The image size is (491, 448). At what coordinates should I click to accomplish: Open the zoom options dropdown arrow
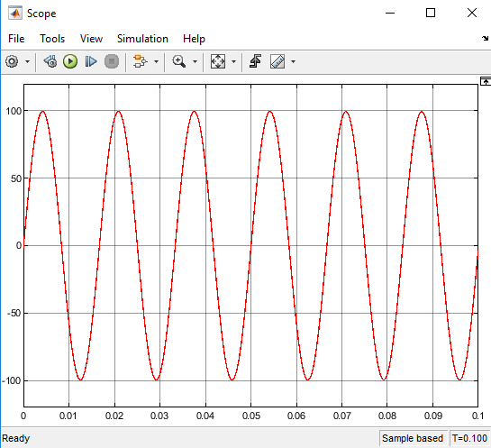[195, 61]
